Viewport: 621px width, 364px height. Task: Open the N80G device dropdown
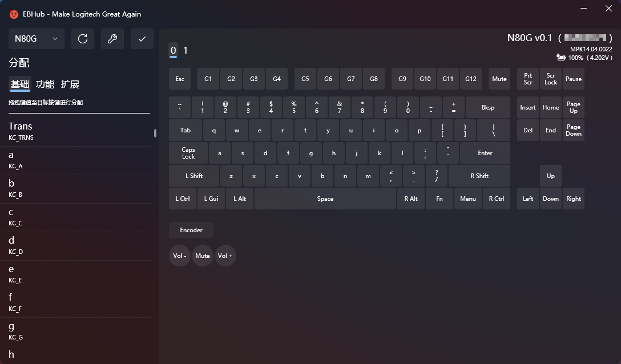pyautogui.click(x=37, y=39)
